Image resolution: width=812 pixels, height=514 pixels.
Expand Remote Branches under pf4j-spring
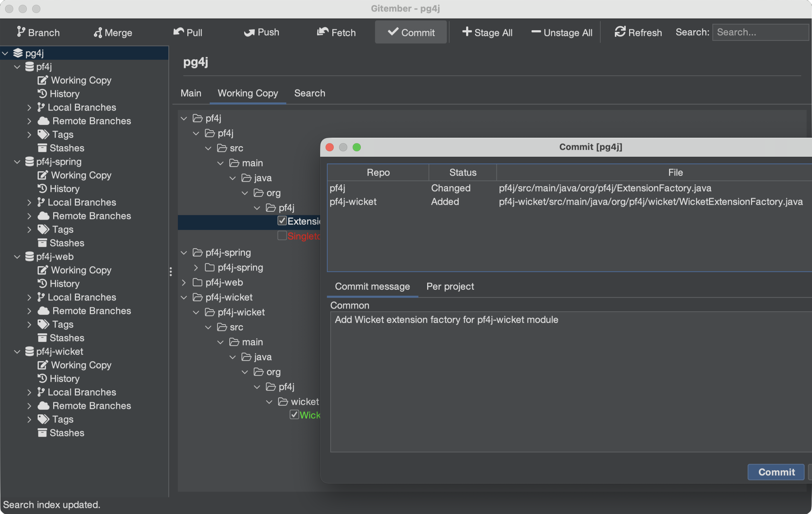click(29, 216)
